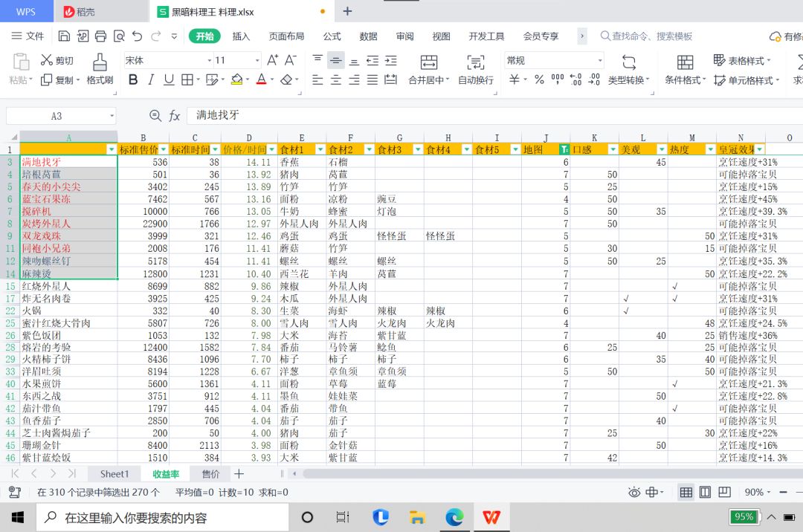
Task: Open the 插入 (Insert) ribbon tab
Action: click(241, 36)
